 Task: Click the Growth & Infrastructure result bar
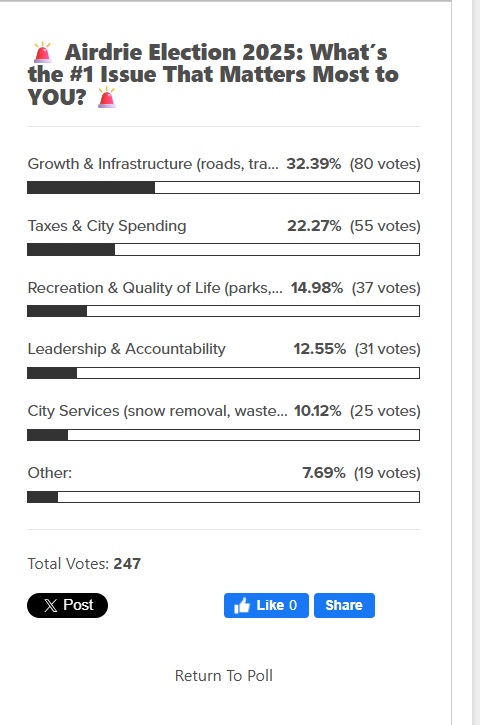[x=223, y=187]
